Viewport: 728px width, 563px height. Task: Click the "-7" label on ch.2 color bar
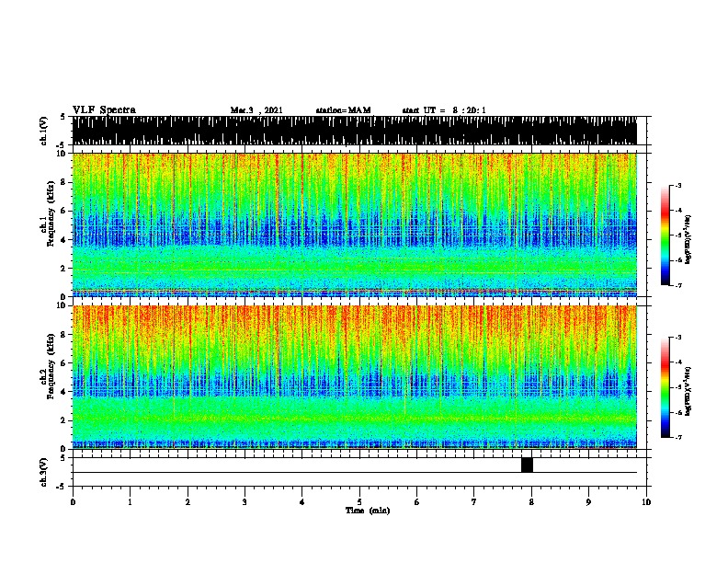(677, 438)
